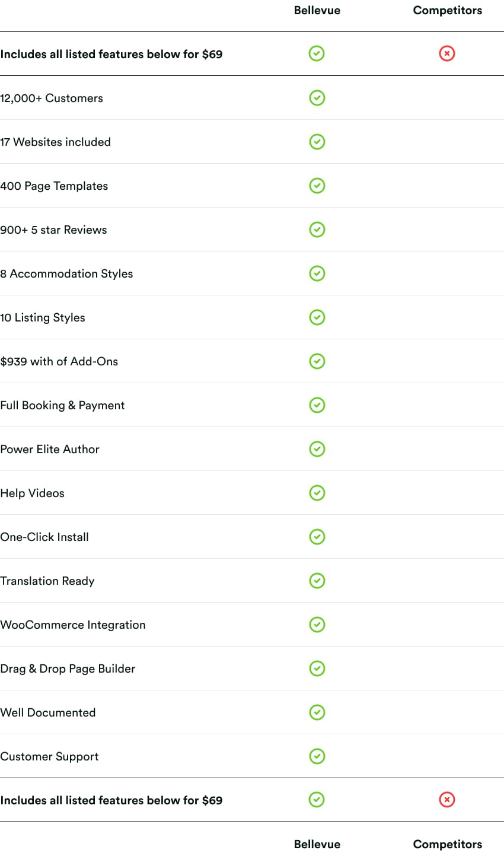Viewport: 504px width, 866px height.
Task: Click the green checkmark for 12,000+ Customers
Action: (x=317, y=98)
